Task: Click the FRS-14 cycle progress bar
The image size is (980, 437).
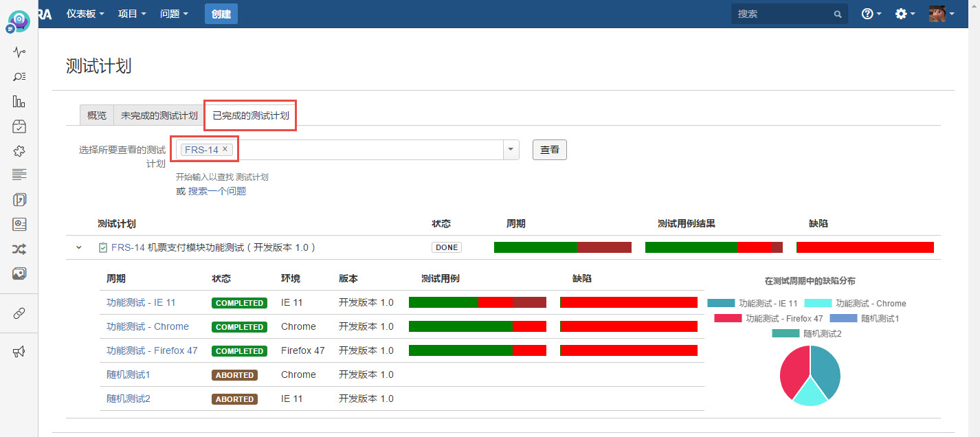Action: 563,247
